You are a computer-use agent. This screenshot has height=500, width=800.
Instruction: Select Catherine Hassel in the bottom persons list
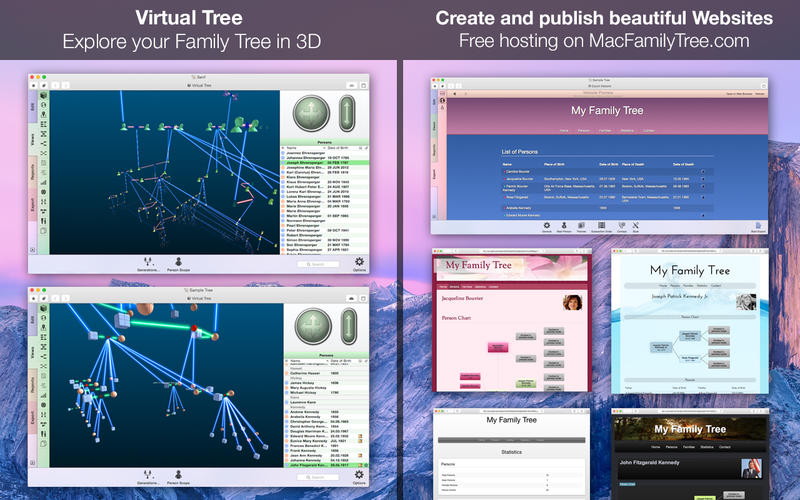tap(315, 372)
